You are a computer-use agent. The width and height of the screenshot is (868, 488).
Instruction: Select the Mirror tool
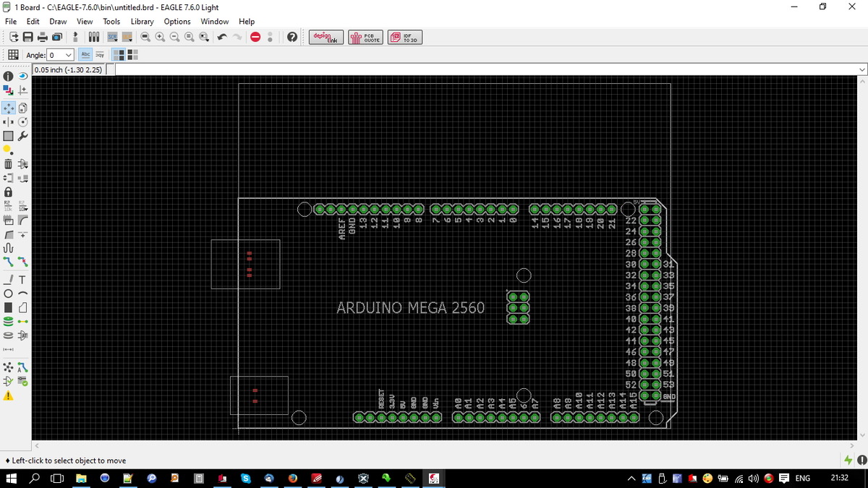tap(9, 121)
